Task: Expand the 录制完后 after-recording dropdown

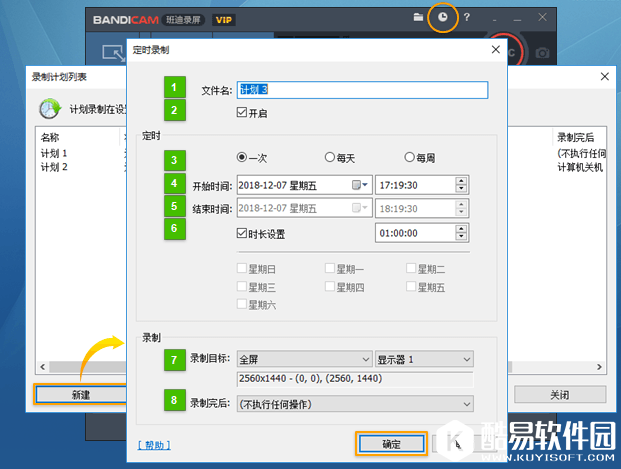Action: (x=353, y=404)
